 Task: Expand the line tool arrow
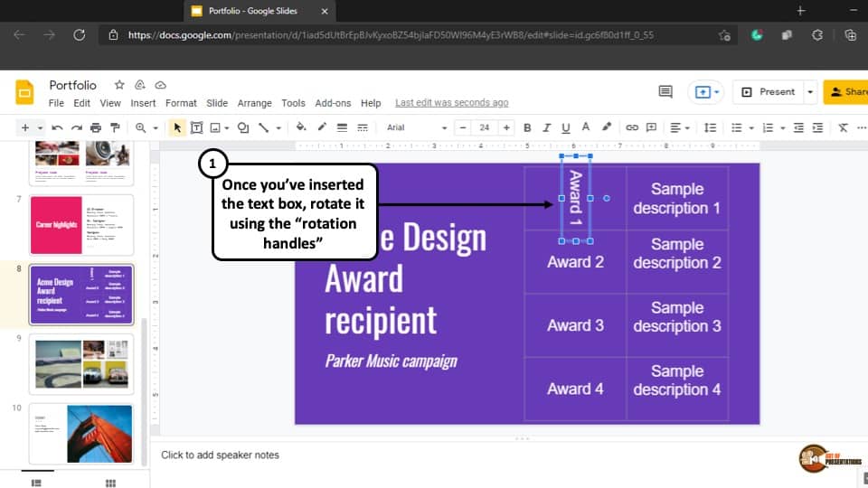278,128
